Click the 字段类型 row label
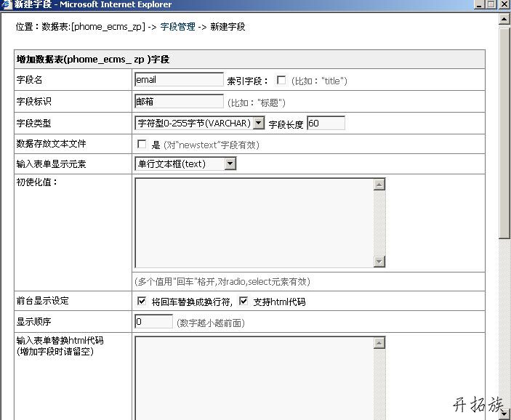 point(33,123)
